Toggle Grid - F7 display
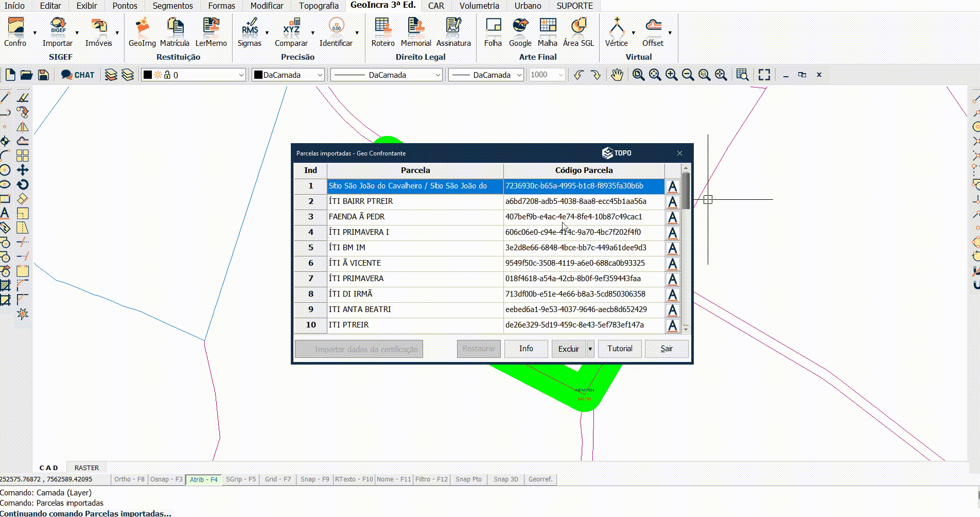The height and width of the screenshot is (517, 980). tap(278, 479)
